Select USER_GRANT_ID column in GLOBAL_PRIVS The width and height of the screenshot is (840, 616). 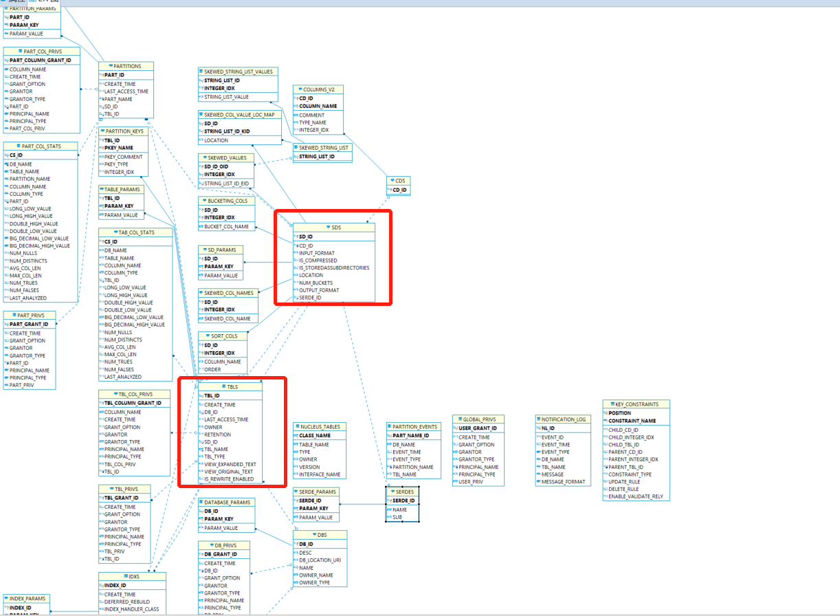click(x=478, y=428)
